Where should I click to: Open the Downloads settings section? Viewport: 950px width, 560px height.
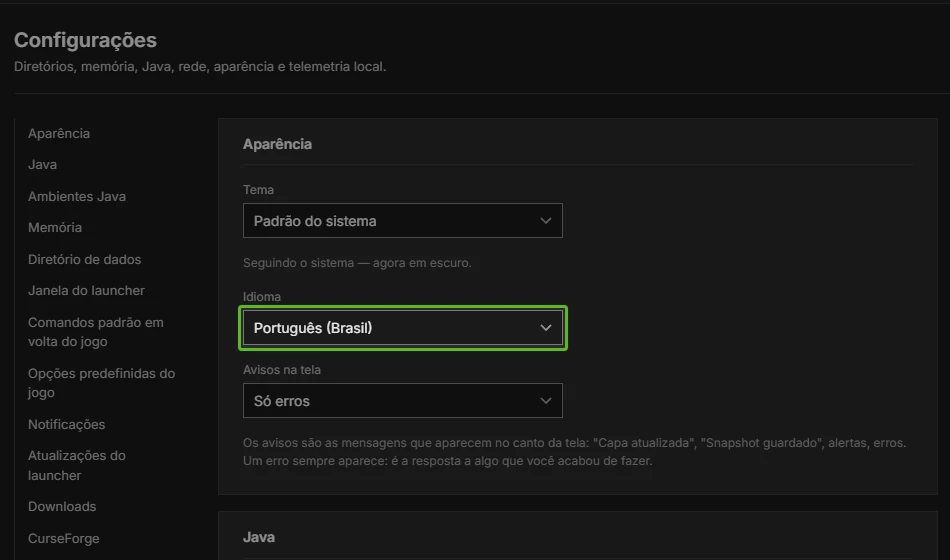62,507
